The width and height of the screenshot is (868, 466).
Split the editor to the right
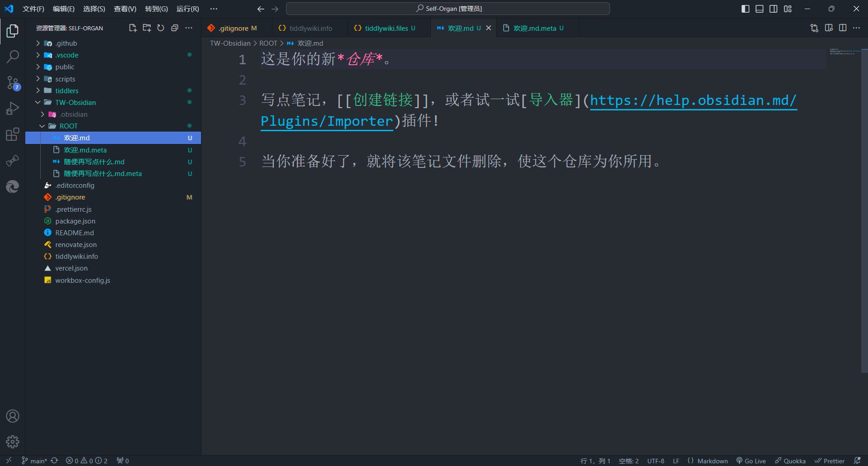click(843, 28)
